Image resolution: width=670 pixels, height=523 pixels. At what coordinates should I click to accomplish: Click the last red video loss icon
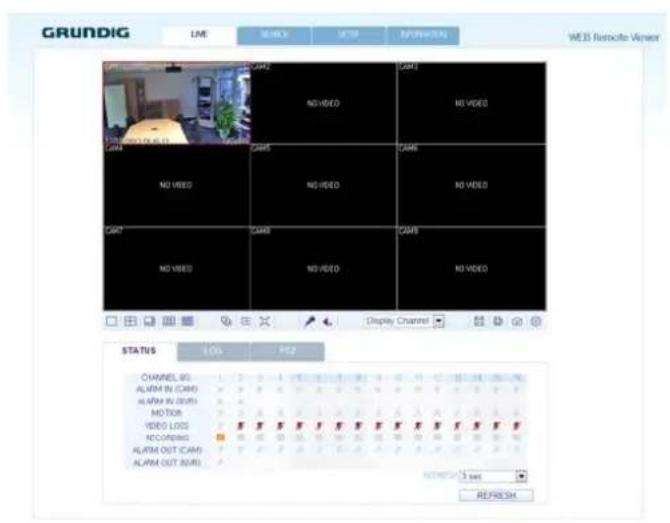pos(517,426)
